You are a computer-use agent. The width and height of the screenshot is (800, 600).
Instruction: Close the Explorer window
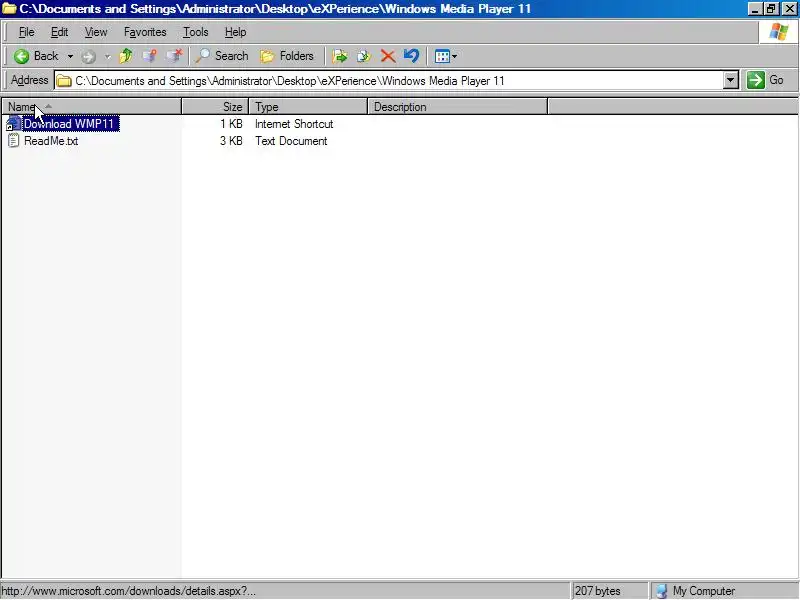tap(789, 9)
